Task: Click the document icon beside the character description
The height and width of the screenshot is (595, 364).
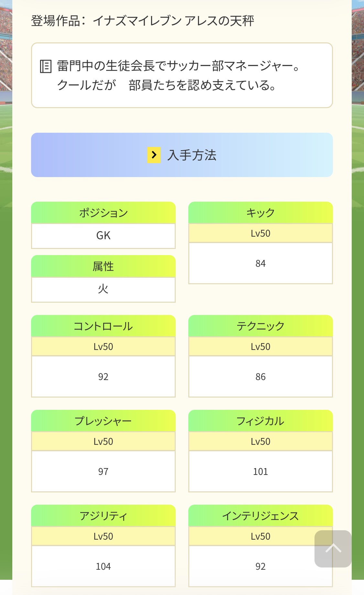Action: pos(46,66)
